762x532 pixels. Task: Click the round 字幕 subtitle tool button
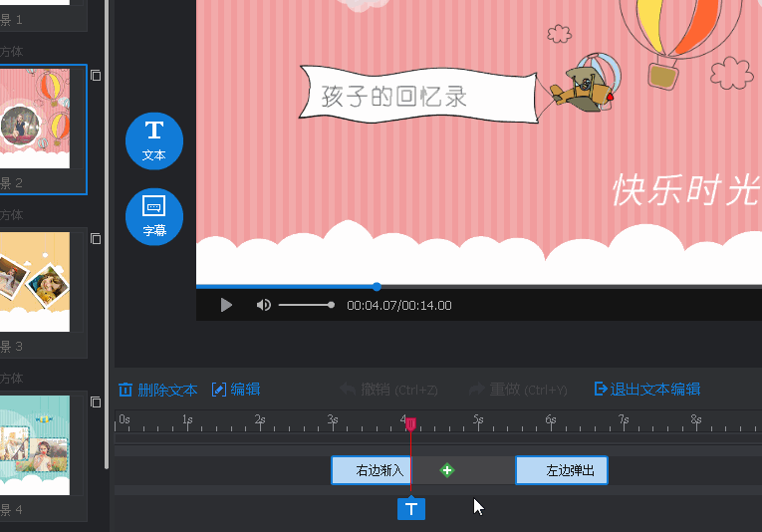point(154,217)
